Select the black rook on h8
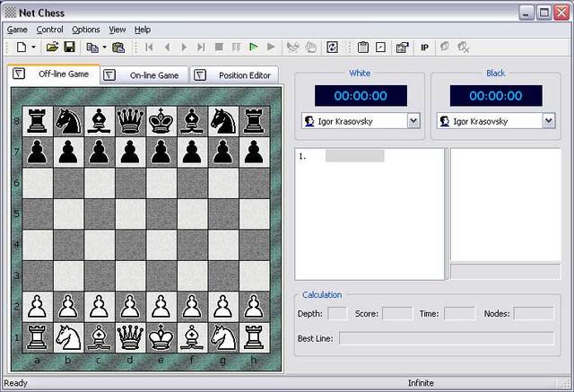574x392 pixels. [254, 121]
